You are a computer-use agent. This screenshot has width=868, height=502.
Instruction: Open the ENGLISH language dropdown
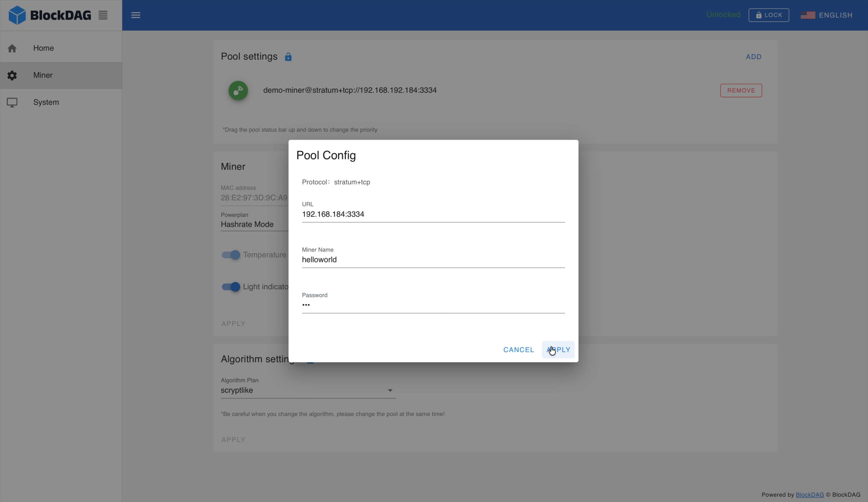tap(835, 15)
